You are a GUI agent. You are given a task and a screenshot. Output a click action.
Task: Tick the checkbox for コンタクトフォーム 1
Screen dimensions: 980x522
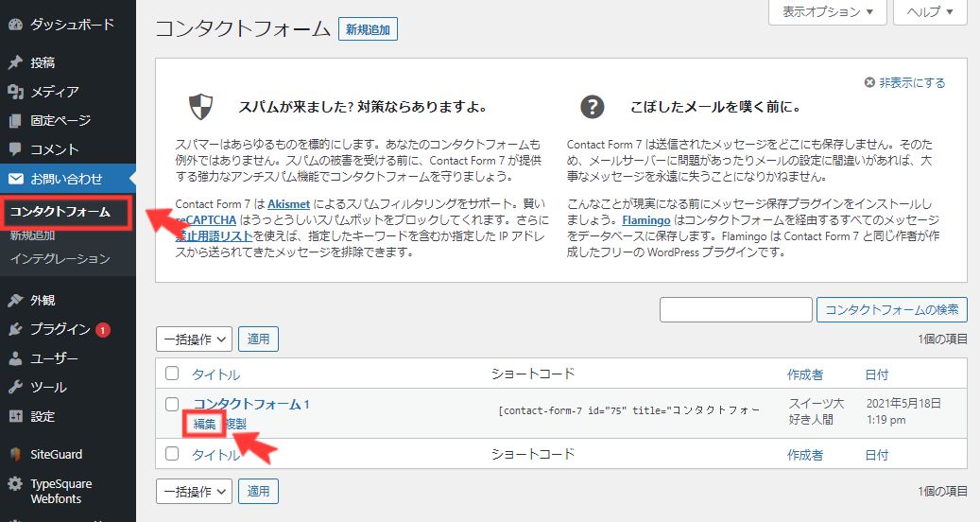pos(172,405)
